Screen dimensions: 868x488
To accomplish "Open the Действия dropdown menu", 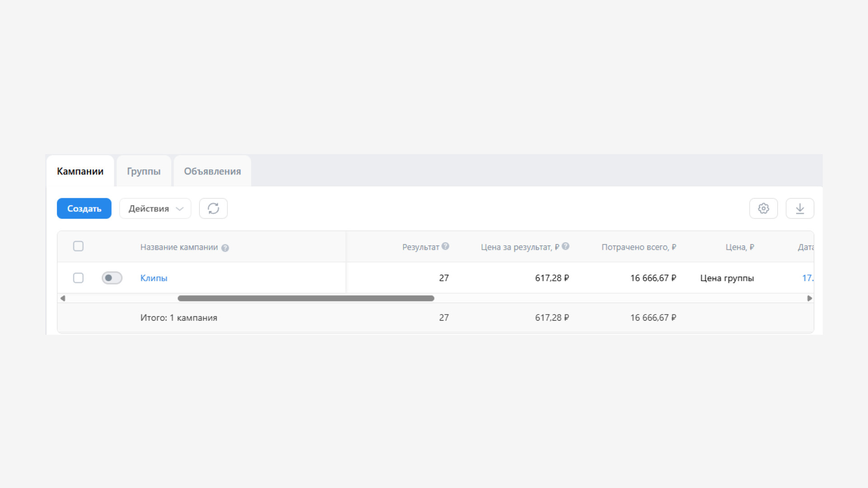I will pyautogui.click(x=155, y=208).
